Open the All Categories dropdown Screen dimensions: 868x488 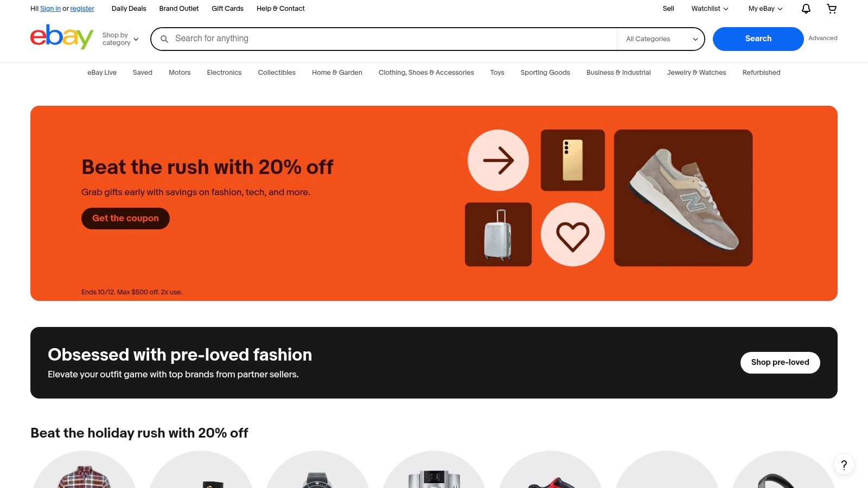[661, 39]
